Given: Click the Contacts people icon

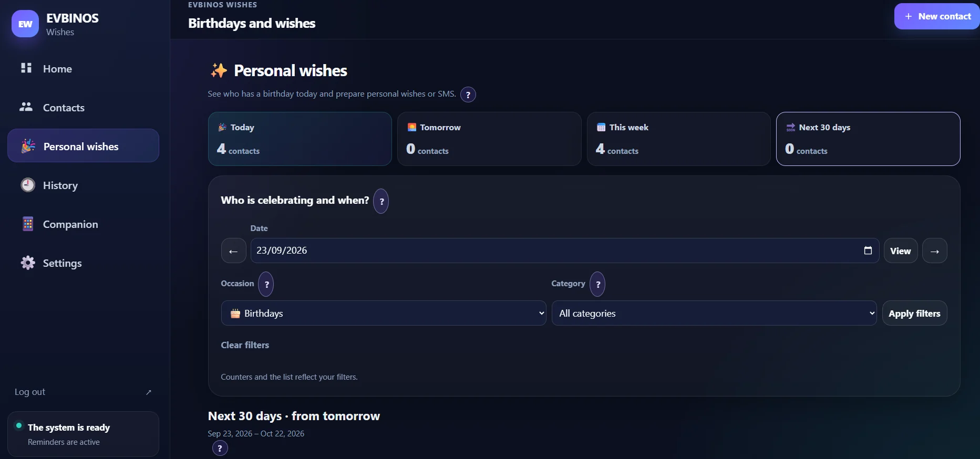Looking at the screenshot, I should pos(26,107).
